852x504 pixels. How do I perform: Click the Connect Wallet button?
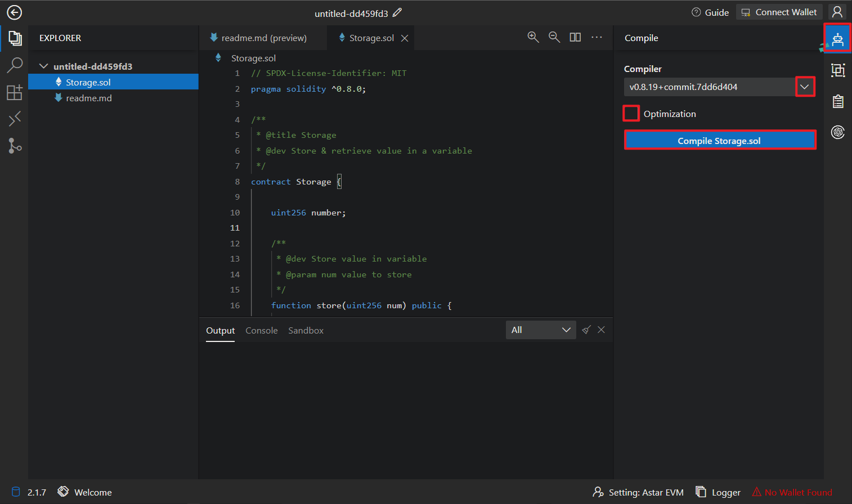click(779, 12)
